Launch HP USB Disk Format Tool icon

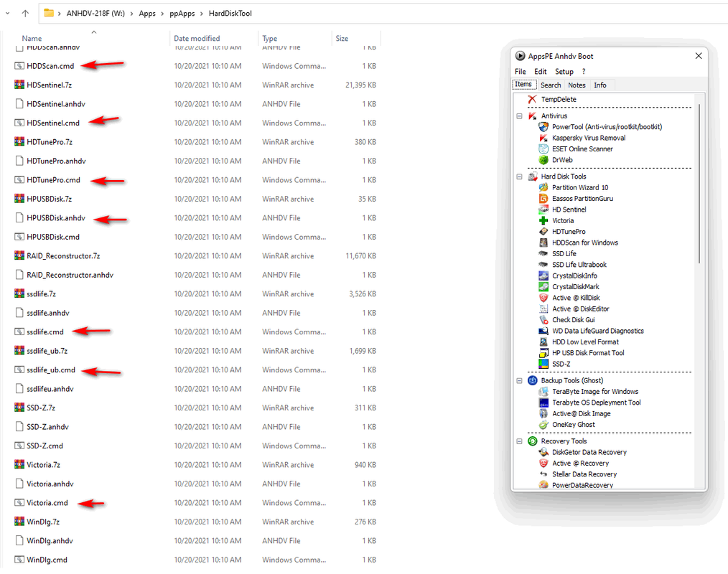point(543,353)
